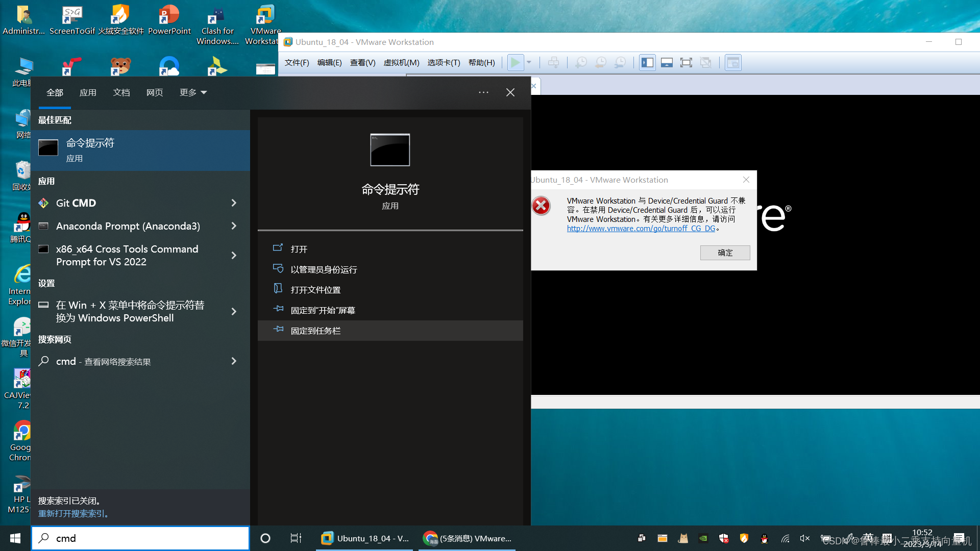This screenshot has height=551, width=980.
Task: Toggle the VMware library sidebar view icon
Action: pyautogui.click(x=647, y=63)
